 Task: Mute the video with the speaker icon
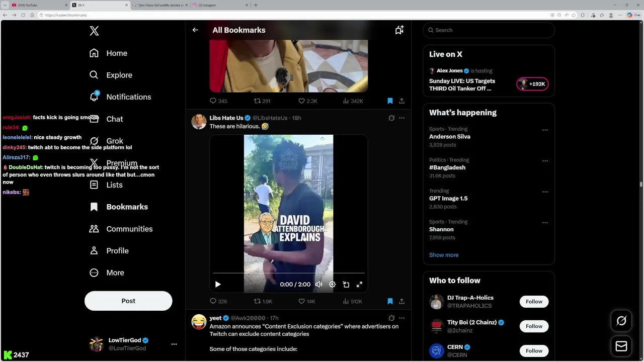tap(318, 285)
